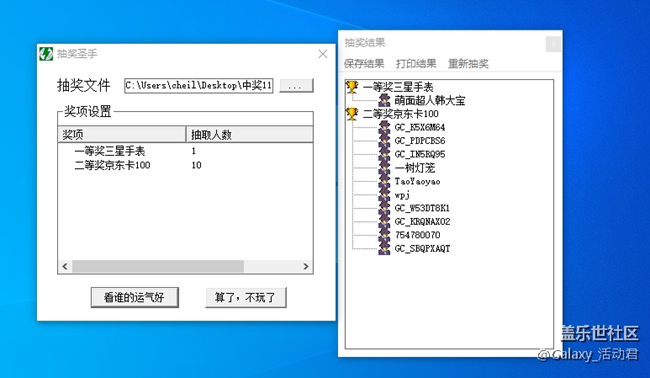Click the value 10 in 抽取人数 column
The height and width of the screenshot is (378, 650).
(x=196, y=165)
